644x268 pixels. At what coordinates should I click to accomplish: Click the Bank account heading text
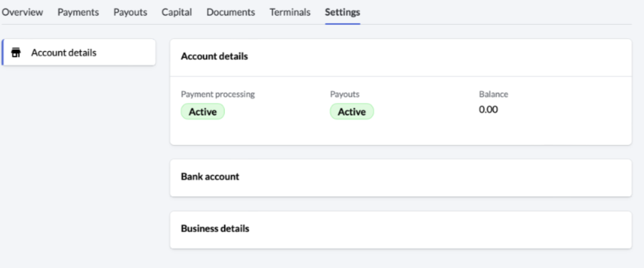(x=210, y=177)
